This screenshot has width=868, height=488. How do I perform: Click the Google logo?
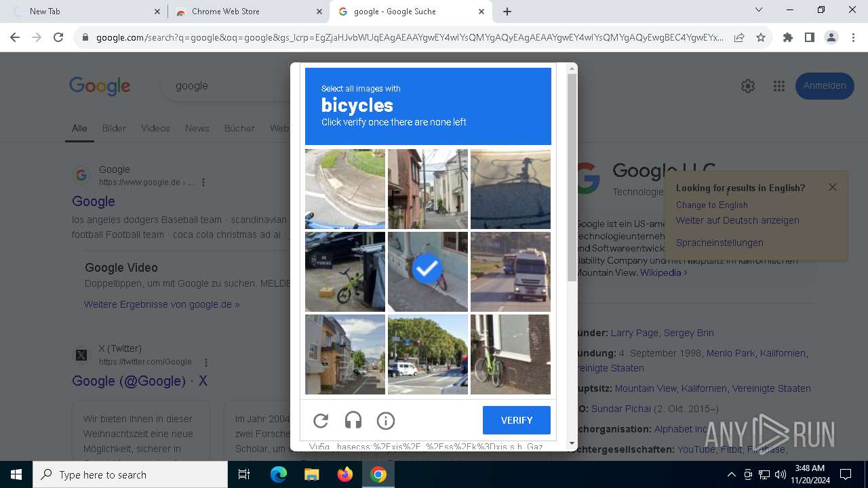[x=100, y=86]
